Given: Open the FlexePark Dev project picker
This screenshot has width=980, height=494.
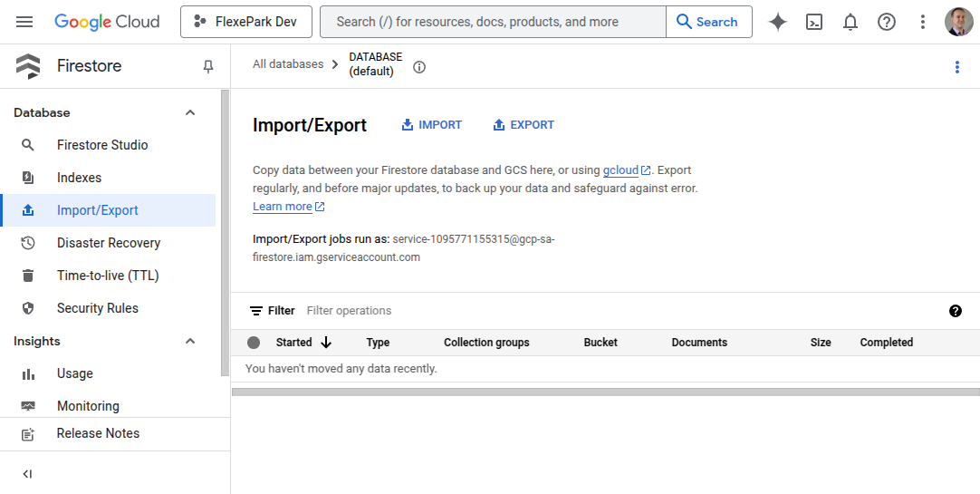Looking at the screenshot, I should click(x=246, y=22).
